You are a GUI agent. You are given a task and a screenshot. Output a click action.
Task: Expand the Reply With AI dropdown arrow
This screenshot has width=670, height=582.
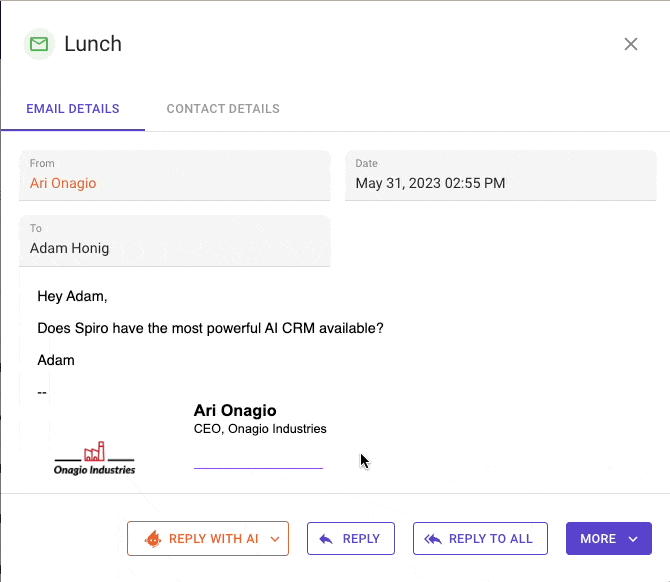[x=275, y=539]
